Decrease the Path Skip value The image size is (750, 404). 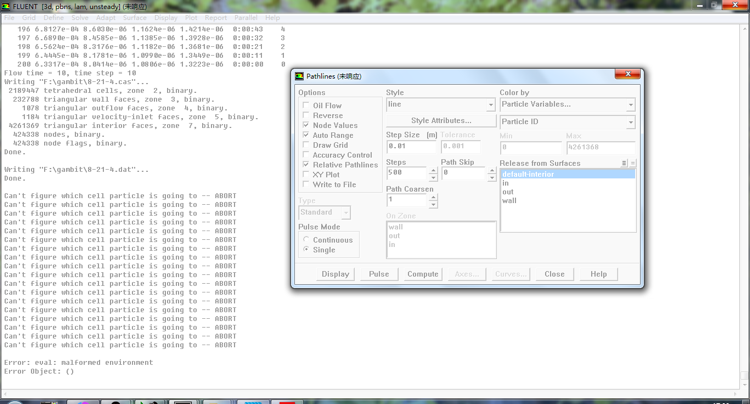[491, 177]
